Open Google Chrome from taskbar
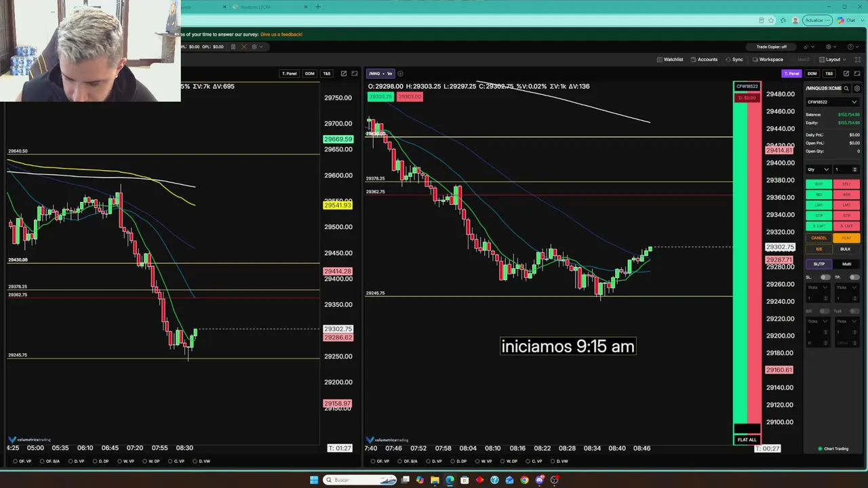This screenshot has width=868, height=488. coord(524,480)
